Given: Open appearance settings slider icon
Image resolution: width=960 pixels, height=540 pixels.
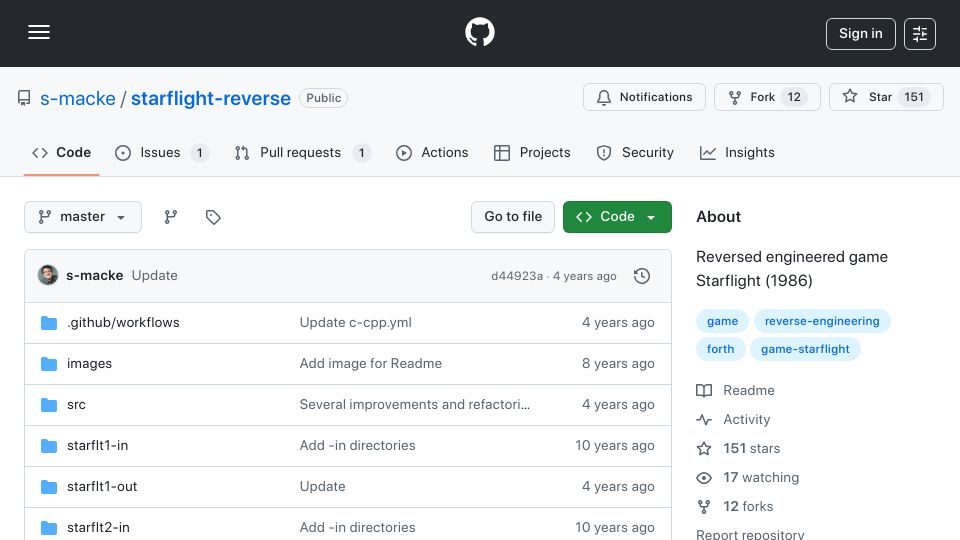Looking at the screenshot, I should tap(920, 34).
